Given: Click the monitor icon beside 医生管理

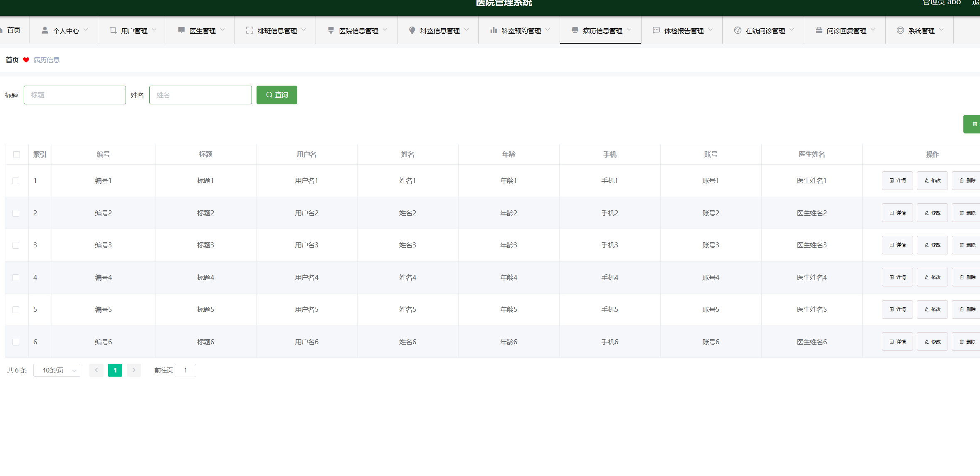Looking at the screenshot, I should (181, 30).
